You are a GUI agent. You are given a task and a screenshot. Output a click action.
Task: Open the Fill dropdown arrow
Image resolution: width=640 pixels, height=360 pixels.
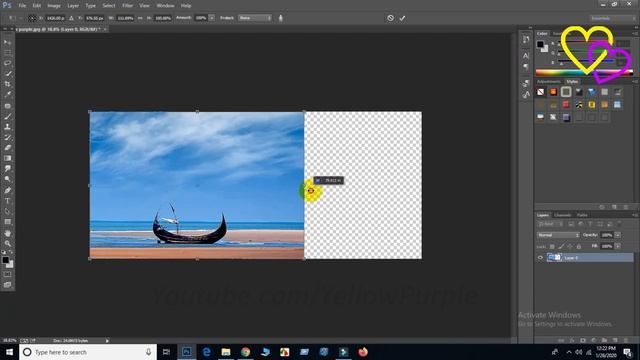click(618, 246)
